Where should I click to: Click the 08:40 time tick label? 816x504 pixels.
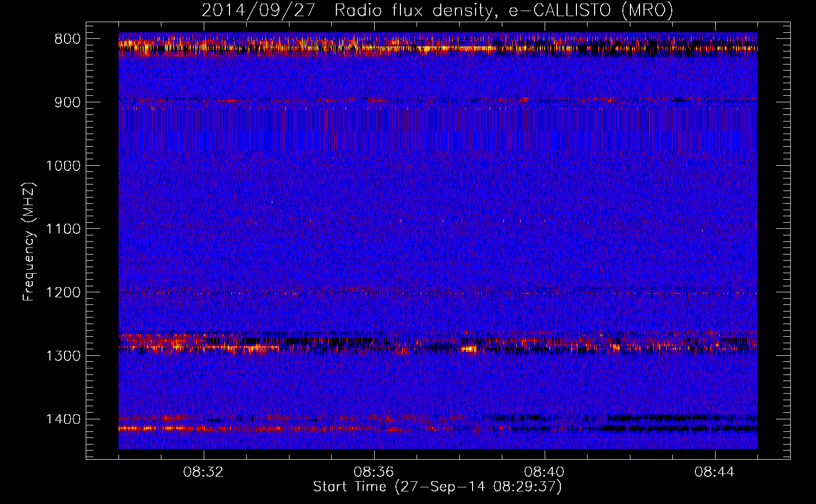[544, 472]
